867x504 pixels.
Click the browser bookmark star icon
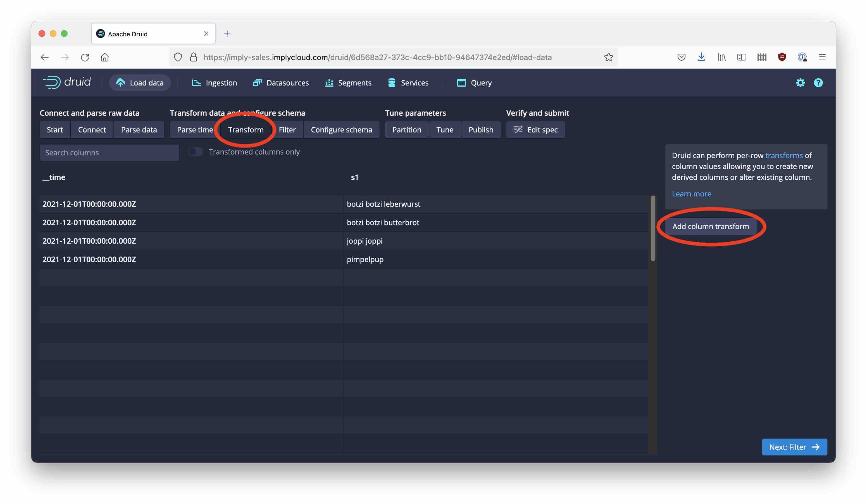(608, 57)
